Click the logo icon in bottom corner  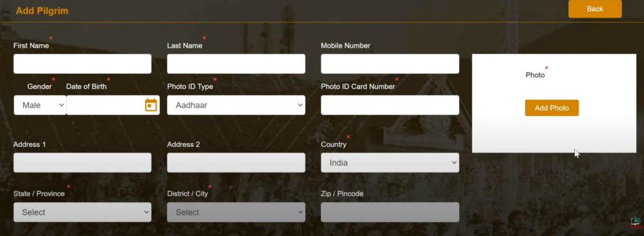tap(636, 222)
